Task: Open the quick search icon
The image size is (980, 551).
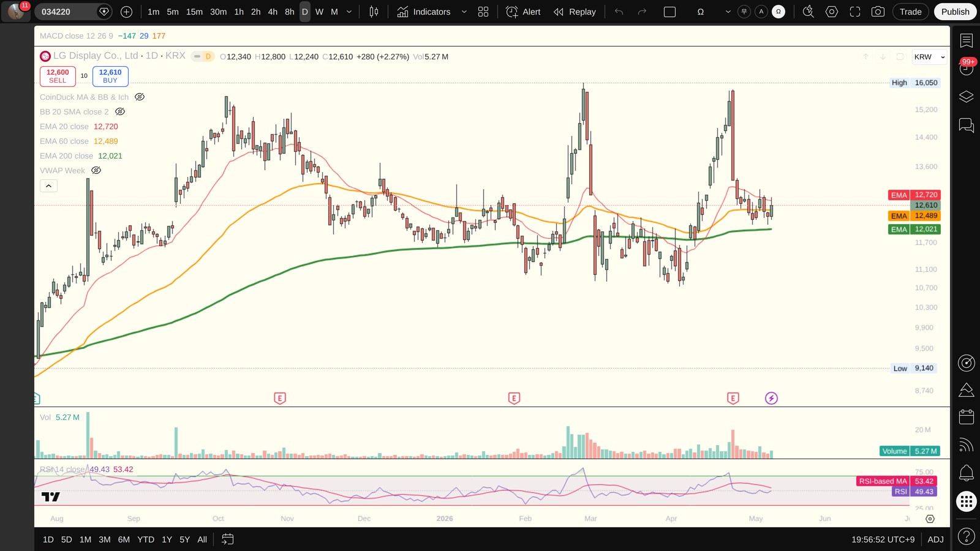Action: tap(809, 12)
